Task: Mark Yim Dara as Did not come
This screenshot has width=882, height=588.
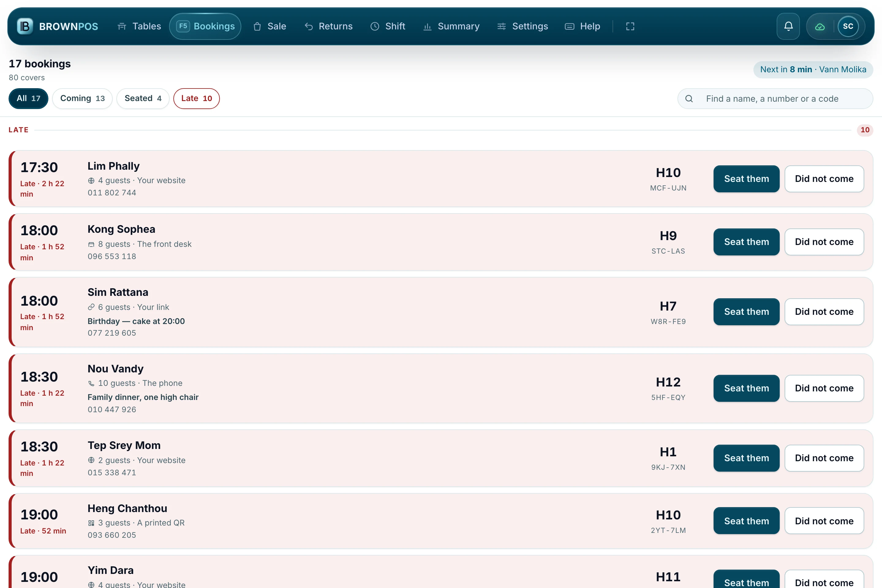Action: [x=824, y=579]
